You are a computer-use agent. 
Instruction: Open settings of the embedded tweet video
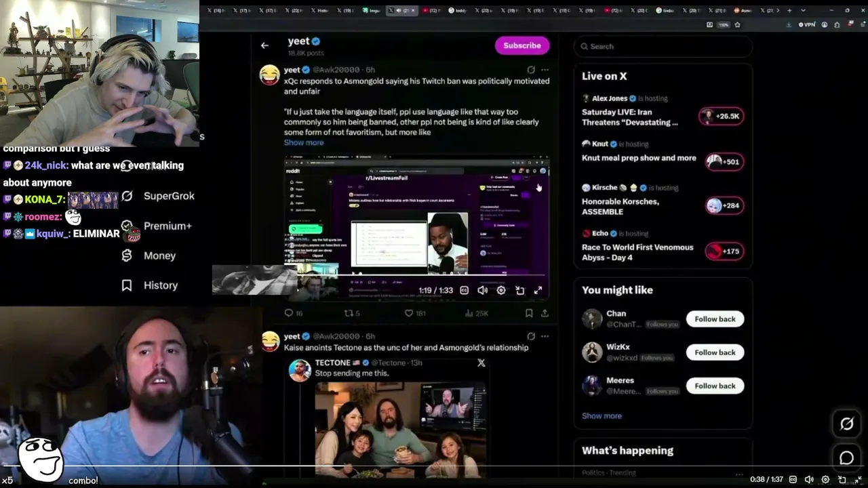(x=501, y=290)
